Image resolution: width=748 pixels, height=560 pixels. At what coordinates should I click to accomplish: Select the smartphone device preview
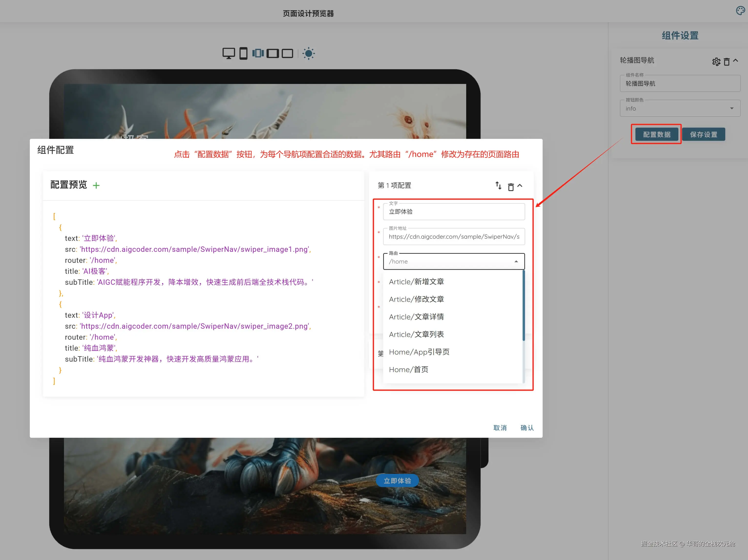pyautogui.click(x=243, y=53)
